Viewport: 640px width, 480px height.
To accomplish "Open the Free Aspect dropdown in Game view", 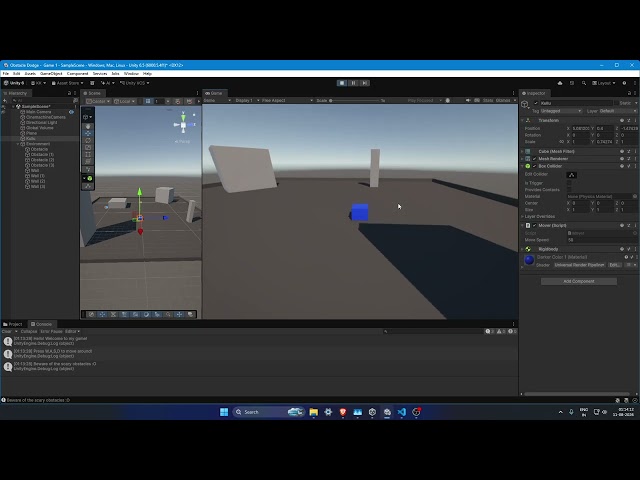I will (x=287, y=100).
